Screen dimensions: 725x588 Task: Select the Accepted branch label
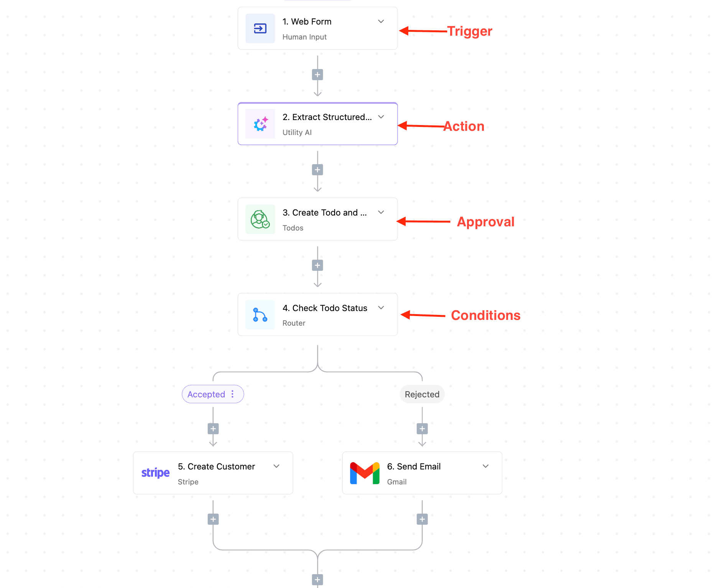click(206, 394)
